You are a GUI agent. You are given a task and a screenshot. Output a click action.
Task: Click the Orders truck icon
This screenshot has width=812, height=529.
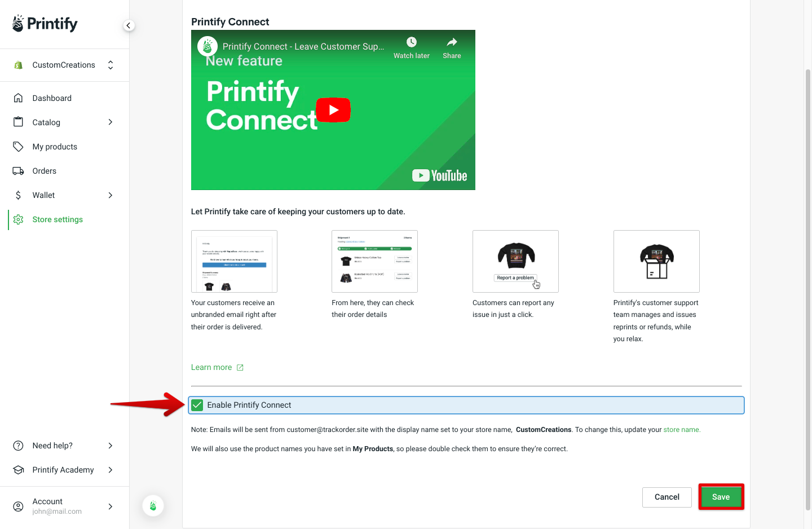point(18,171)
